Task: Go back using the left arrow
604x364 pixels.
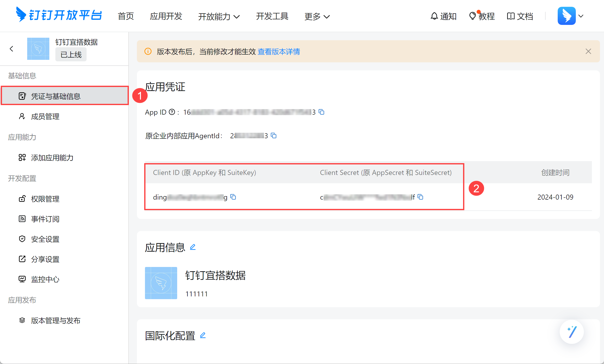Action: [12, 49]
